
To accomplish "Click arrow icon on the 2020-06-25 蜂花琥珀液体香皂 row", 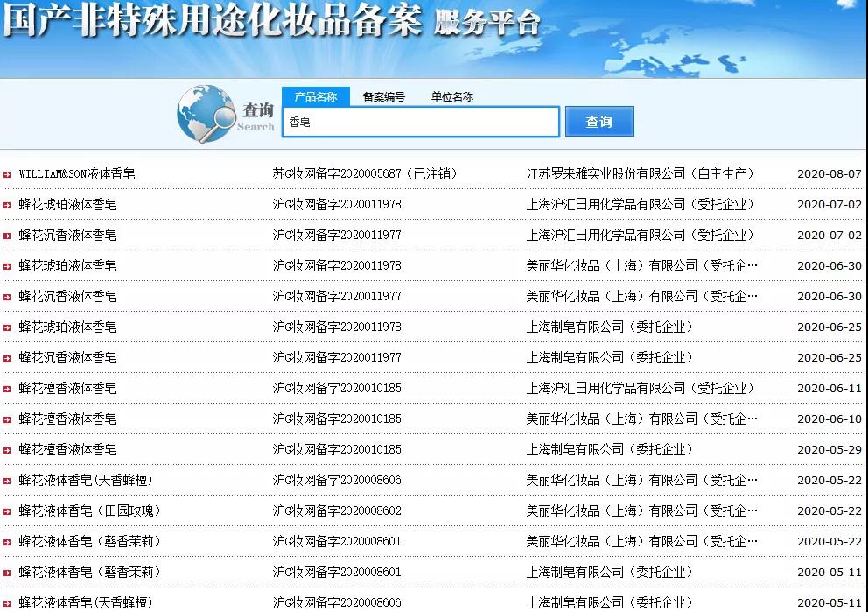I will [x=7, y=327].
